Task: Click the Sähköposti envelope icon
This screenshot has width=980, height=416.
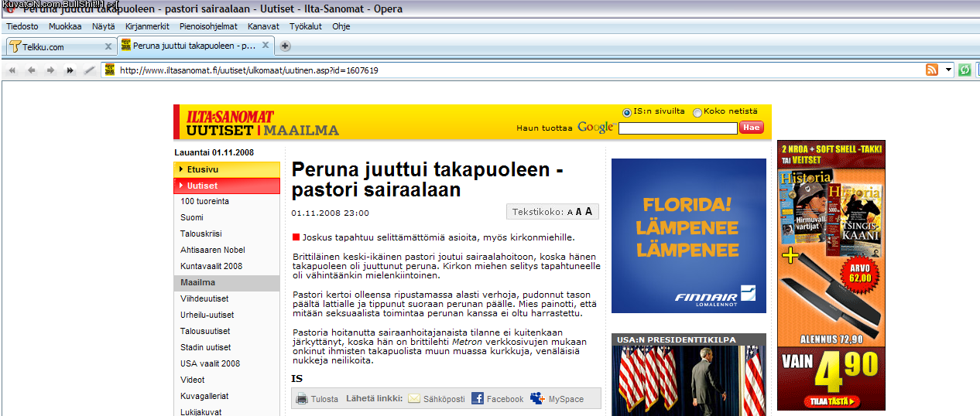Action: click(414, 399)
